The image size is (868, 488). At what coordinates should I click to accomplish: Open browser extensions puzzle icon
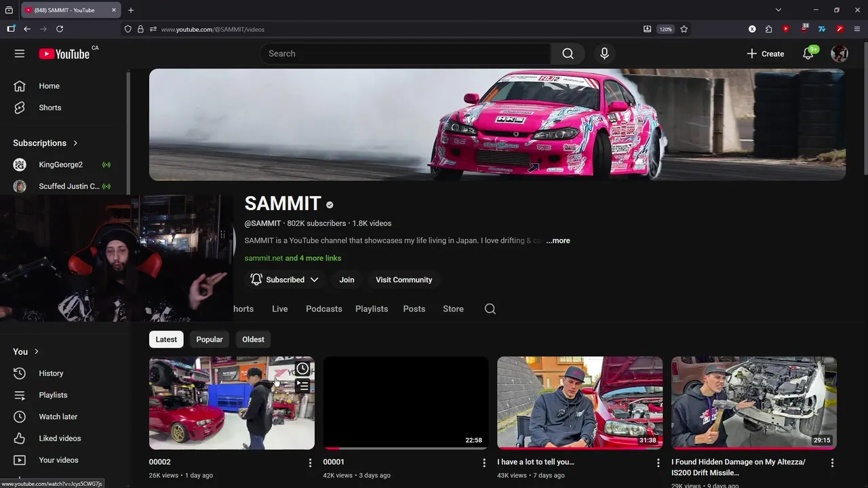[768, 29]
